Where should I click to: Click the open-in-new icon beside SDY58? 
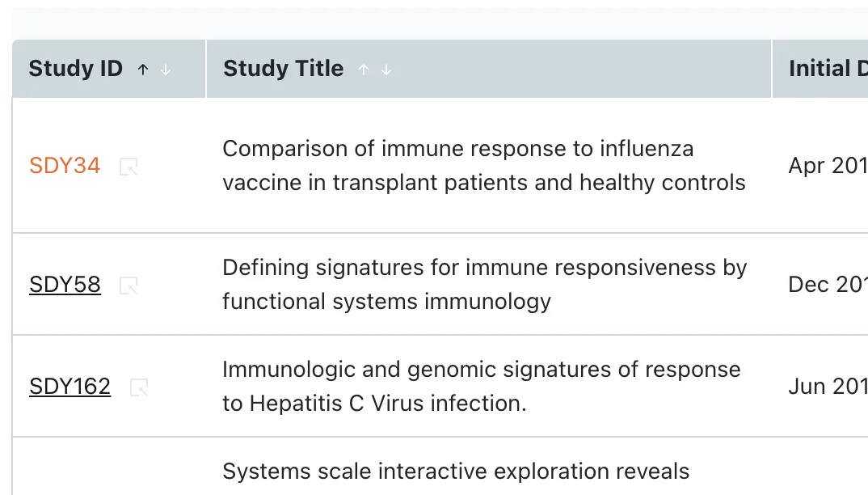click(129, 286)
